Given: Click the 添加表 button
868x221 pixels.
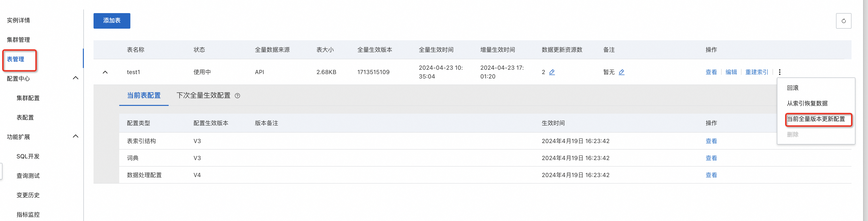Looking at the screenshot, I should tap(112, 21).
